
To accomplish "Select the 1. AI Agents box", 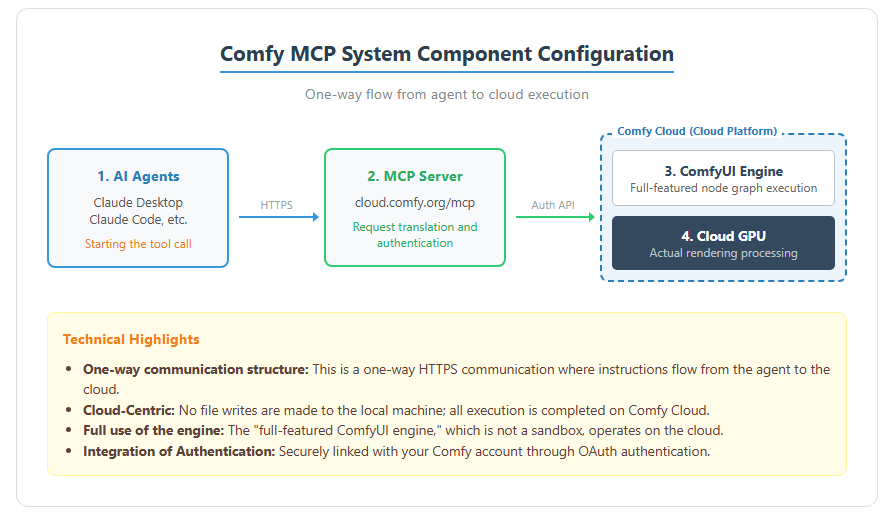I will point(138,208).
